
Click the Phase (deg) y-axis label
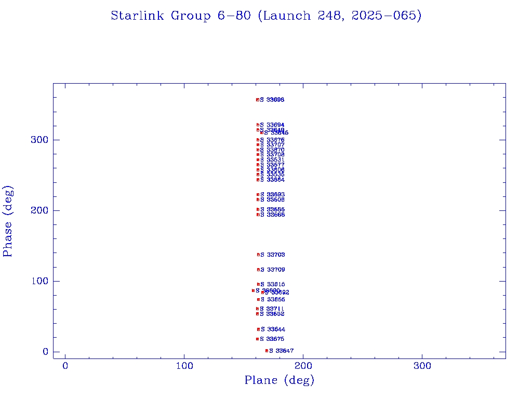pyautogui.click(x=8, y=221)
